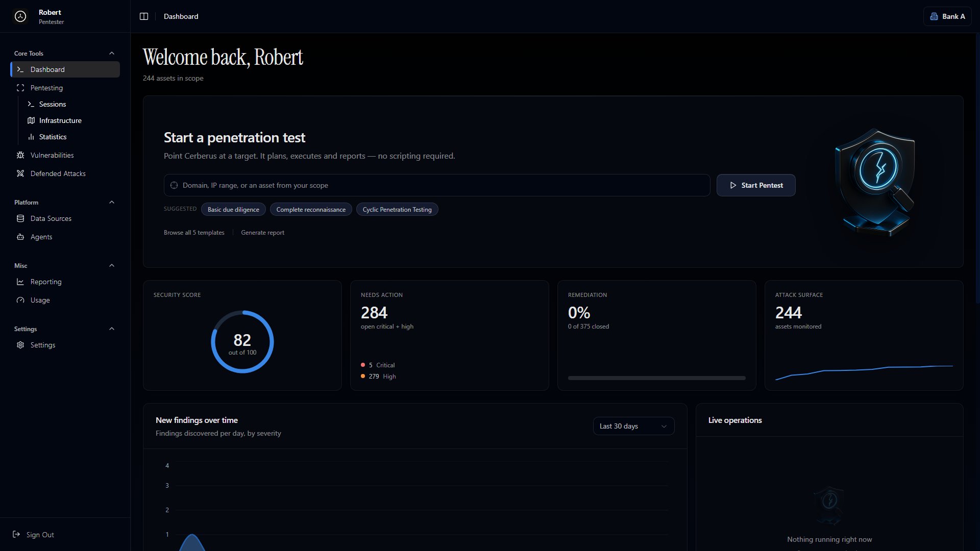Focus the target domain input field
980x551 pixels.
pos(437,185)
